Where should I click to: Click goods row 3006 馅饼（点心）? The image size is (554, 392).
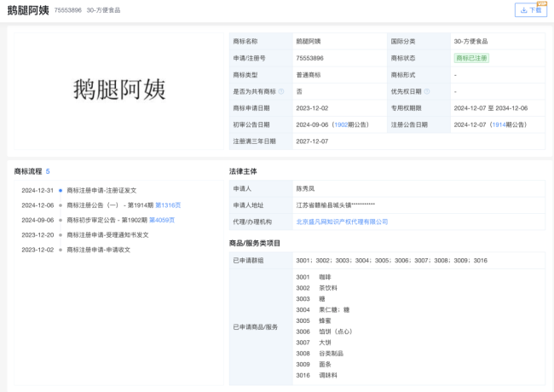[x=324, y=331]
